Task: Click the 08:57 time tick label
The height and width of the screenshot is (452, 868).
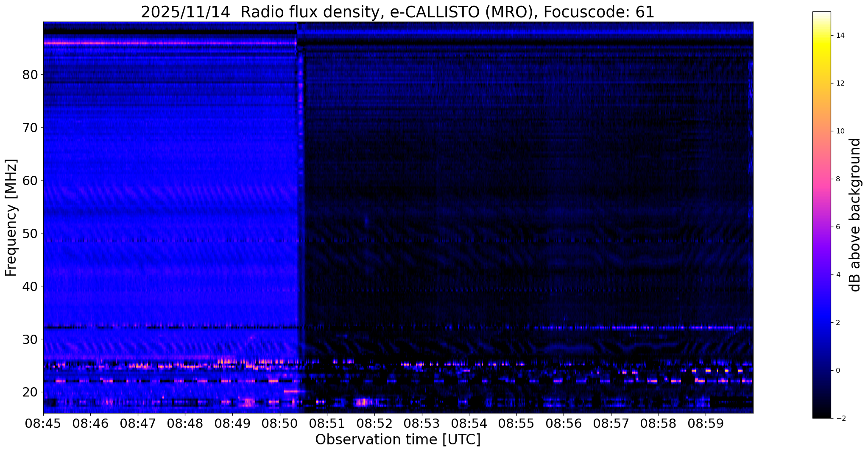Action: (611, 423)
